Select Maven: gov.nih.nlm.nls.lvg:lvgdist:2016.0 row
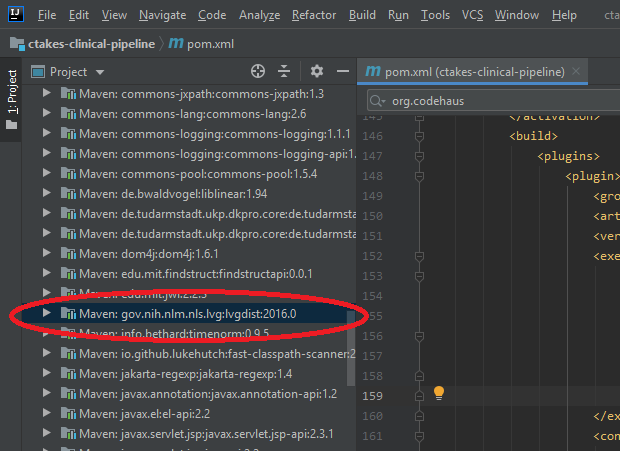 (x=189, y=314)
